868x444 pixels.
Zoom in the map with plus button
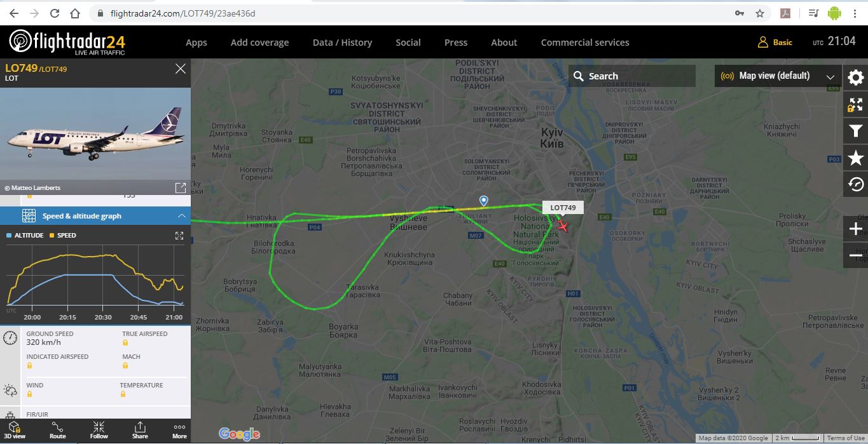point(856,229)
